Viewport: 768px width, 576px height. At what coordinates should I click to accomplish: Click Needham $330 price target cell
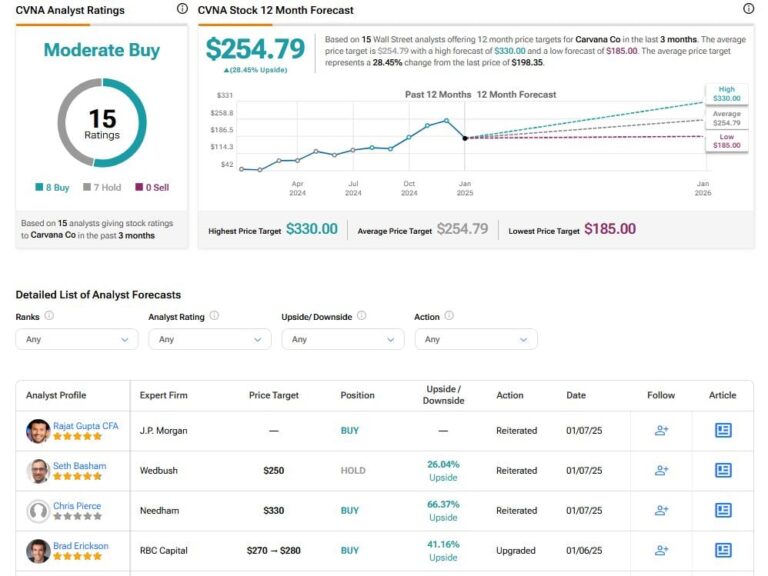(x=274, y=510)
